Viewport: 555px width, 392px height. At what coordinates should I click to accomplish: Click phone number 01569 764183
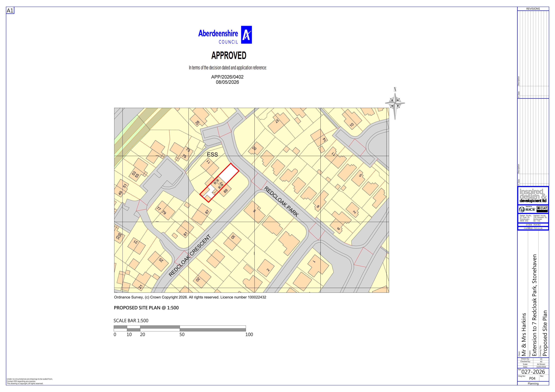(x=533, y=225)
